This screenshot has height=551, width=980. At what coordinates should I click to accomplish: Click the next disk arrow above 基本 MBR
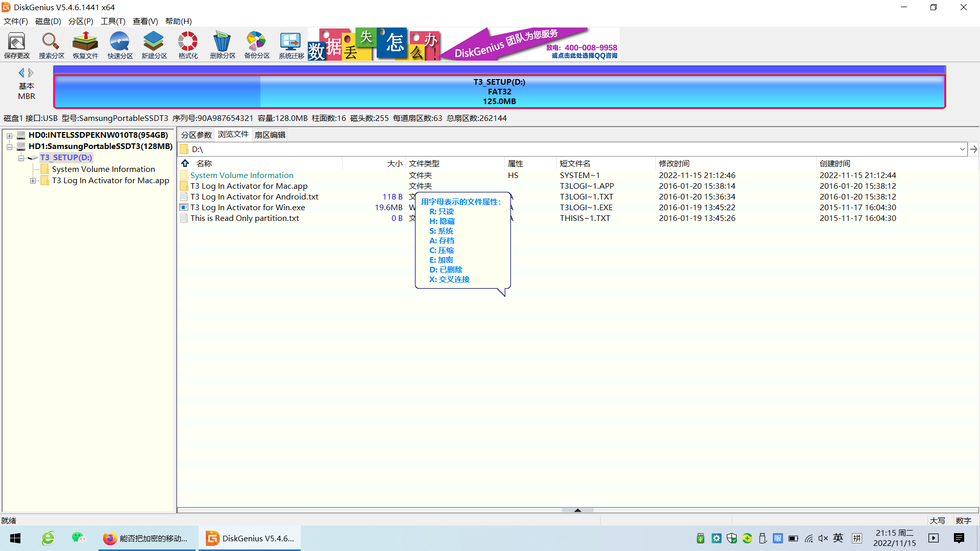click(x=31, y=73)
